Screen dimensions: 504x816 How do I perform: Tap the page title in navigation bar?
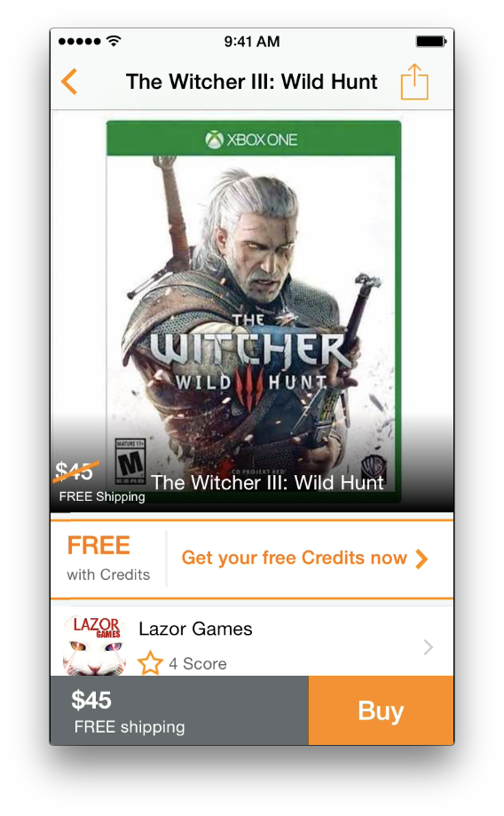coord(252,82)
